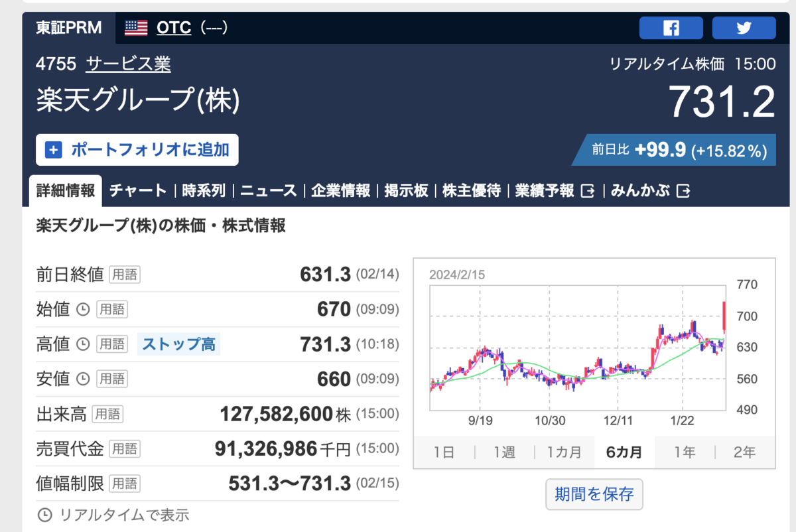Click the 売買代金 value 91,326,986
Image resolution: width=796 pixels, height=532 pixels.
click(266, 449)
